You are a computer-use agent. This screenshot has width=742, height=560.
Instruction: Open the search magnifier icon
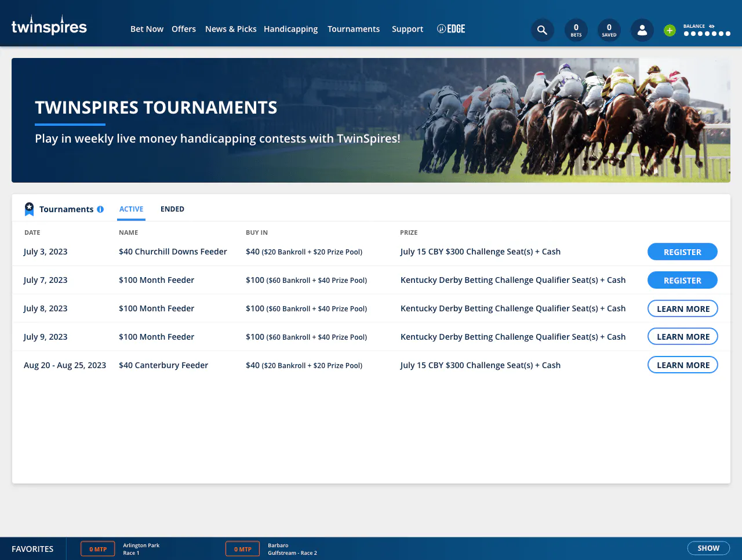[542, 30]
